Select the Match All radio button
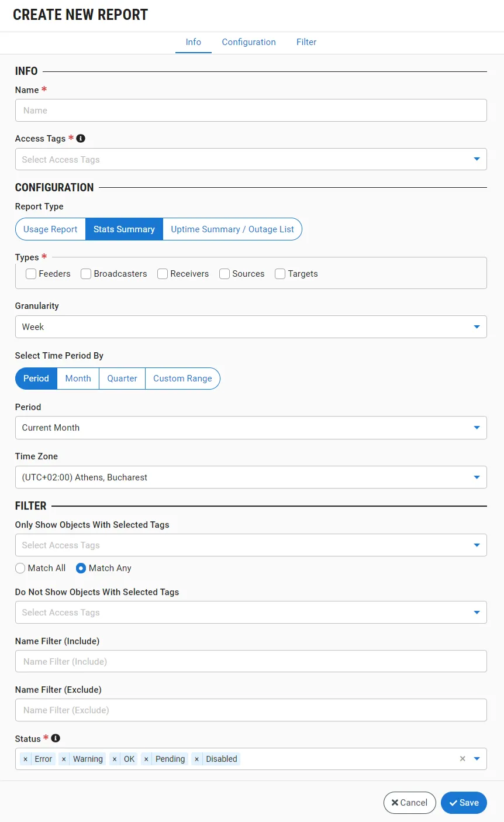The width and height of the screenshot is (504, 822). [20, 568]
